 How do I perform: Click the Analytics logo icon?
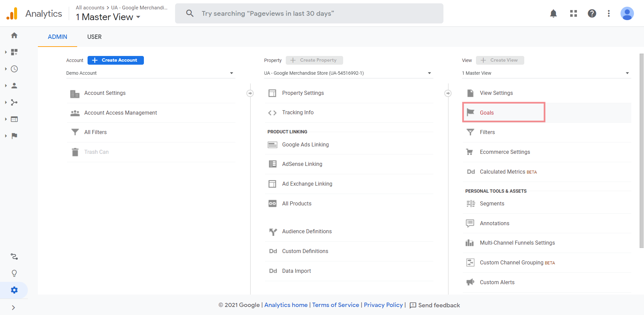point(12,13)
